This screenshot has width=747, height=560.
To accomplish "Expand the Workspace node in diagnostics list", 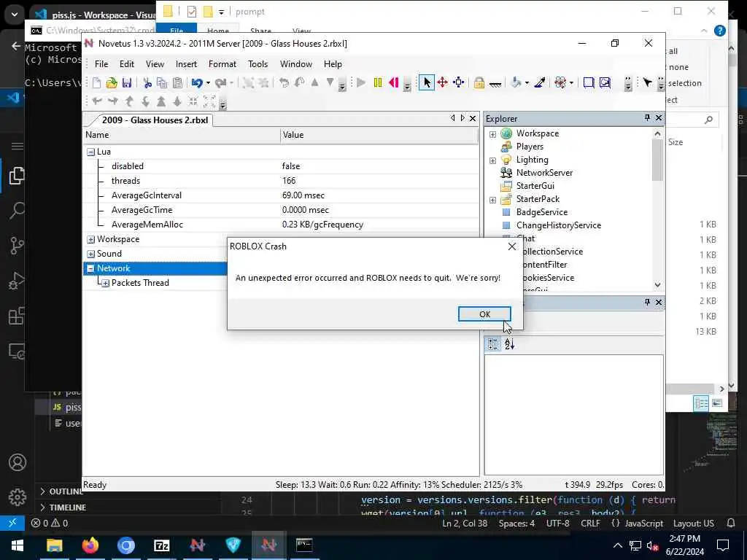I will [90, 239].
